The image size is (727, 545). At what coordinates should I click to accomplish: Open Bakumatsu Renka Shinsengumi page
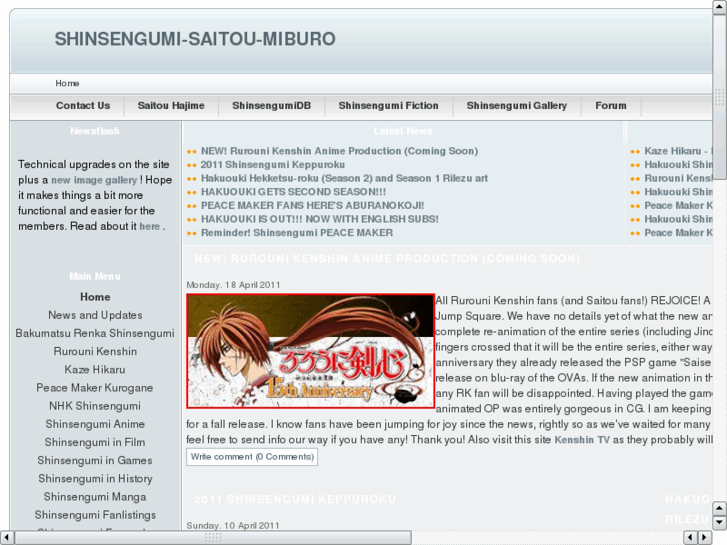click(x=95, y=333)
